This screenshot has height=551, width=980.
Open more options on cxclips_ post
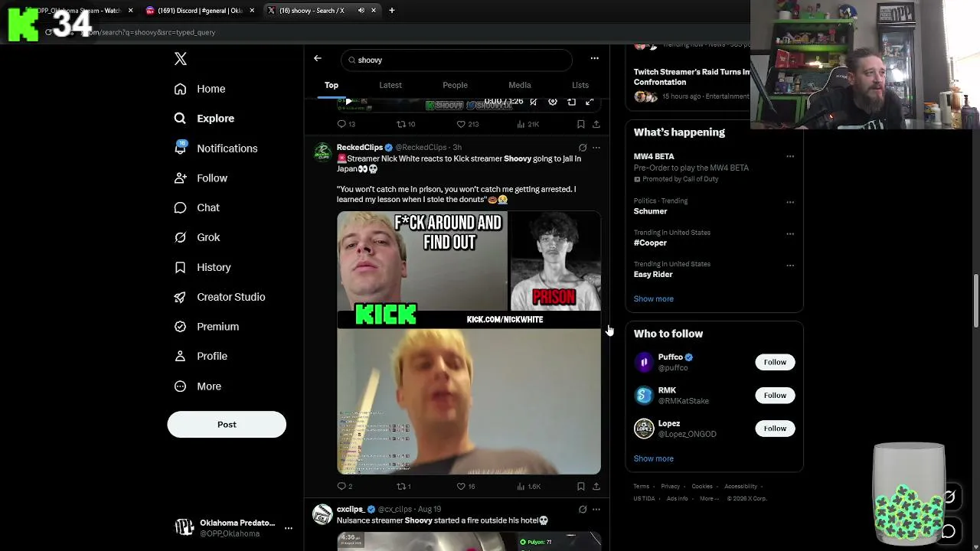point(596,509)
